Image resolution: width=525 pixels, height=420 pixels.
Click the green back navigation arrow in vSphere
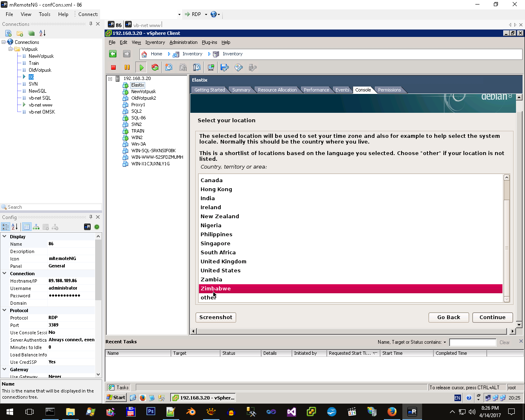113,54
